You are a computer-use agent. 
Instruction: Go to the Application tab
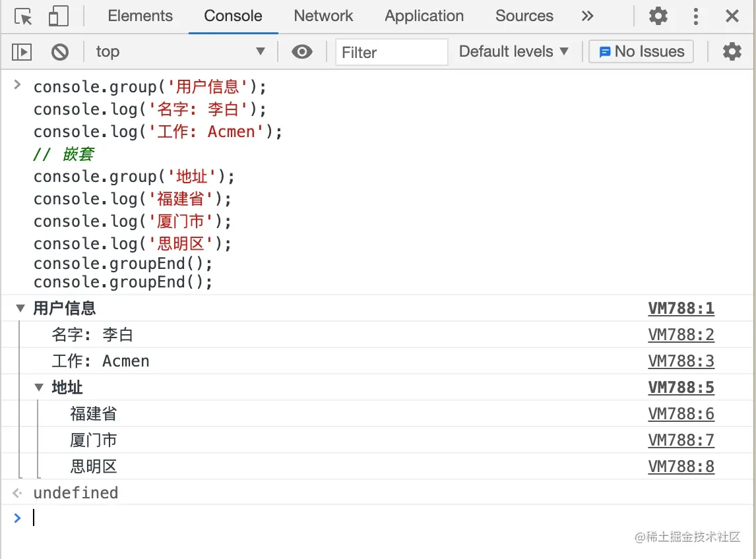424,16
